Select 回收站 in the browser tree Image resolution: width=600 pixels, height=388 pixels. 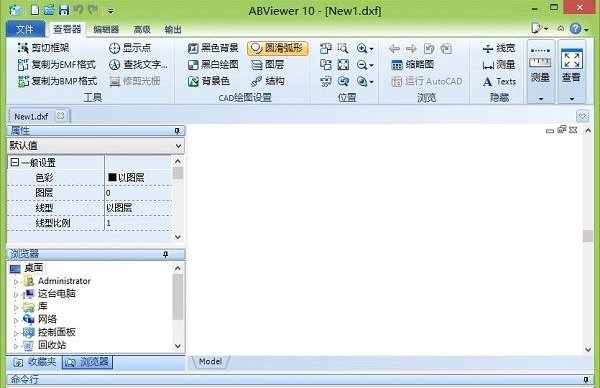(x=52, y=345)
